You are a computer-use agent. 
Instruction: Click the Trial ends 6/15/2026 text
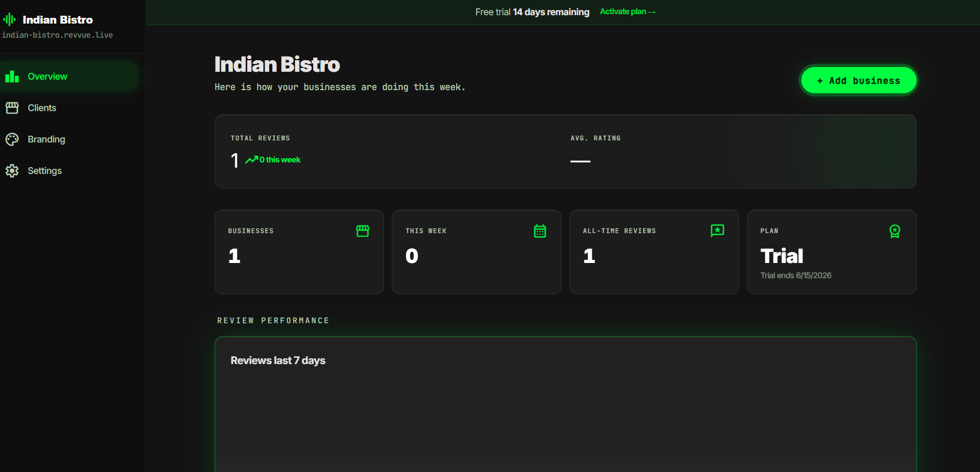pyautogui.click(x=796, y=276)
